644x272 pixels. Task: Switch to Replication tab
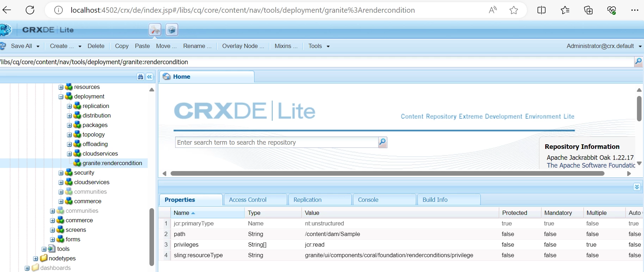[x=320, y=200]
